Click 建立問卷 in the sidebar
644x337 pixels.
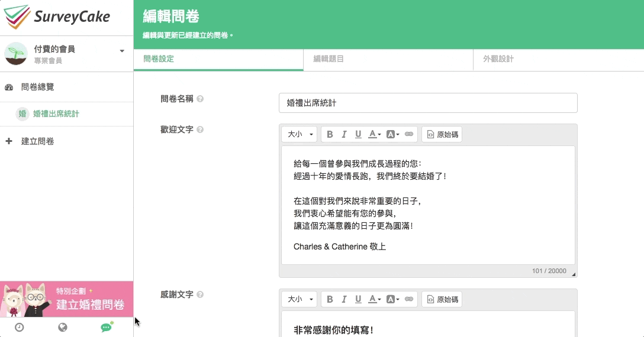[x=37, y=141]
